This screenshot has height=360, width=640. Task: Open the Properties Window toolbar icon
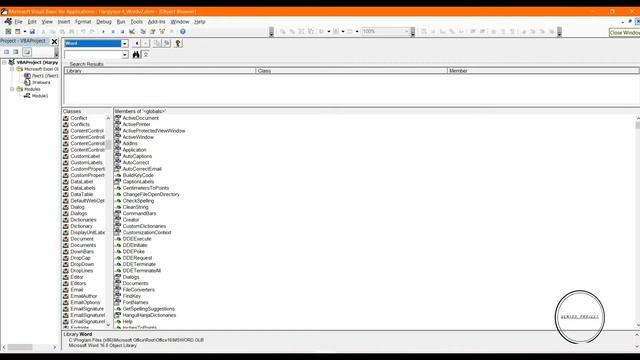tap(153, 31)
